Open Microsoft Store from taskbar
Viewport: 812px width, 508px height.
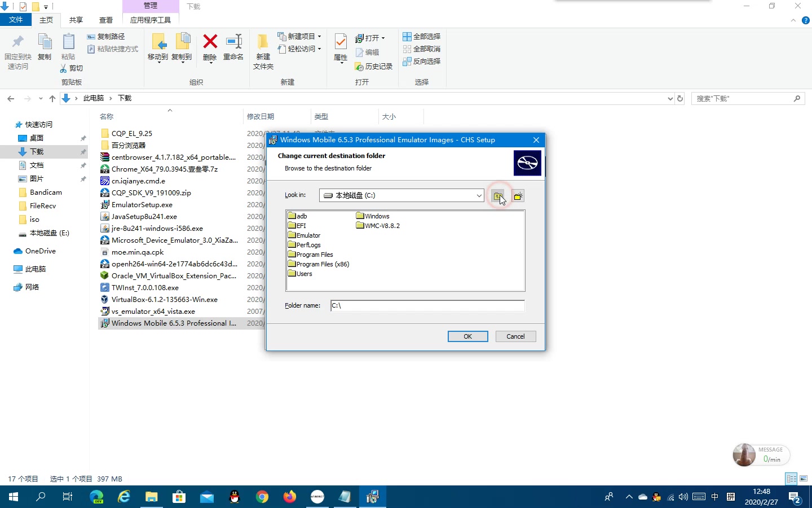click(179, 497)
